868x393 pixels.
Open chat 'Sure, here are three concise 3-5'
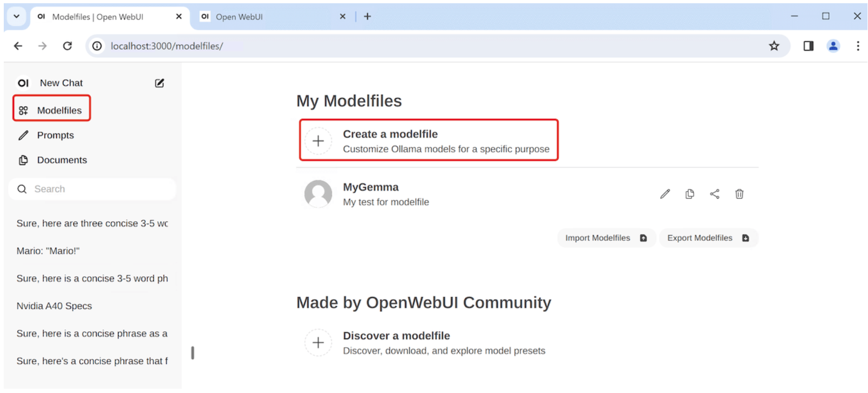92,223
